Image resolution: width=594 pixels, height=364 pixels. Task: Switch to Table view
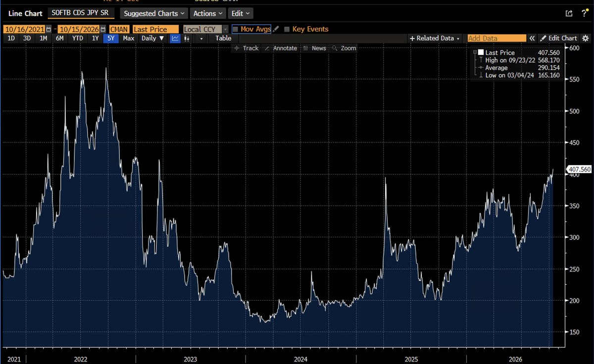[223, 38]
